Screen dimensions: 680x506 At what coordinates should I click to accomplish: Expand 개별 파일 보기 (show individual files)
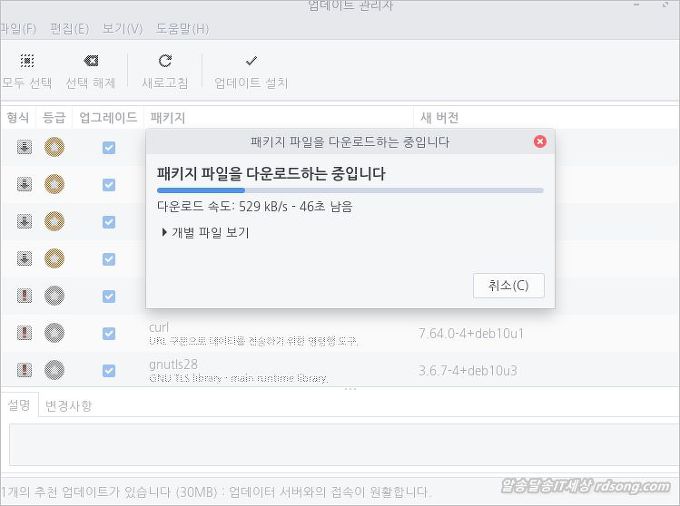(x=204, y=233)
